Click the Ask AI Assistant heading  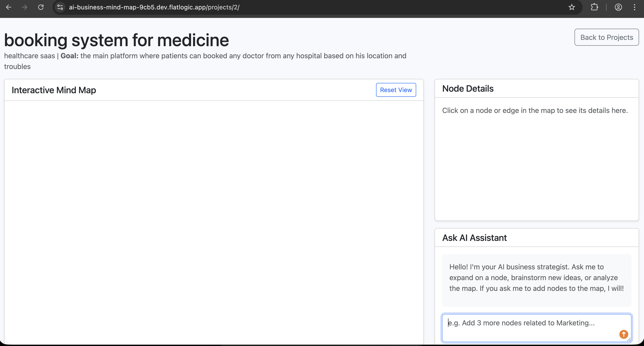(474, 238)
